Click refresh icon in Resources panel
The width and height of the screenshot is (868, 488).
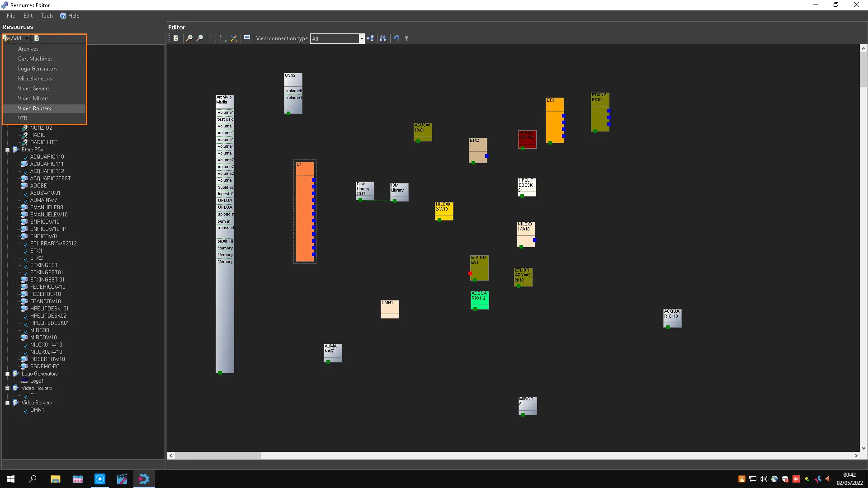coord(37,38)
